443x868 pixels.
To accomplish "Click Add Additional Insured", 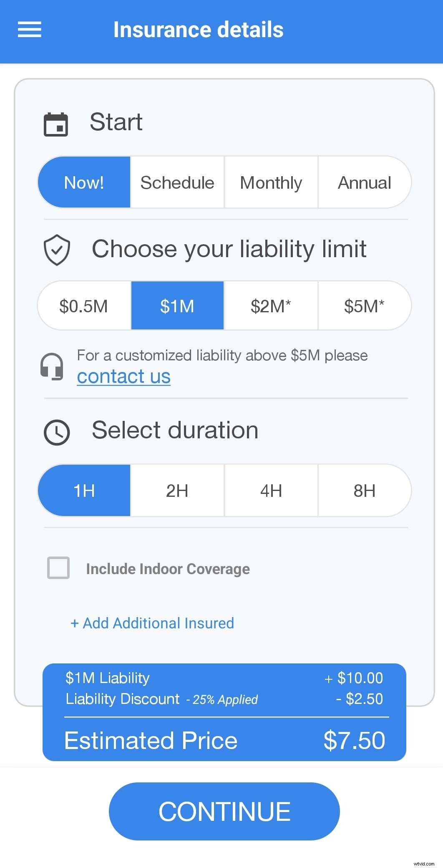I will (152, 623).
